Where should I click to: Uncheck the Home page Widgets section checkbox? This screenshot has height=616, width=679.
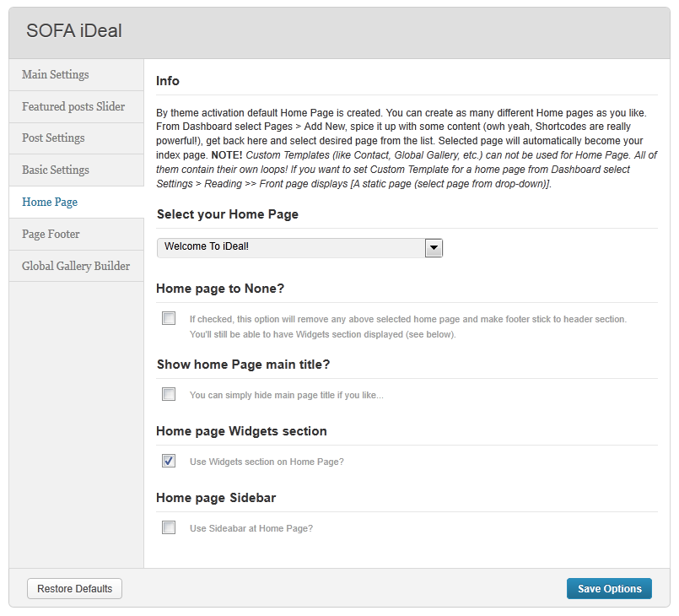point(169,461)
